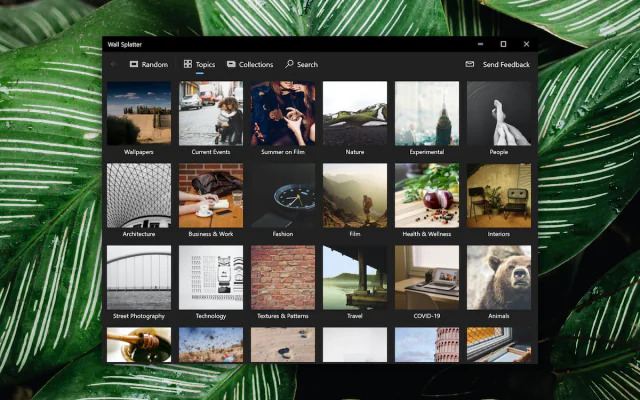Open the Collections tab

pos(250,64)
